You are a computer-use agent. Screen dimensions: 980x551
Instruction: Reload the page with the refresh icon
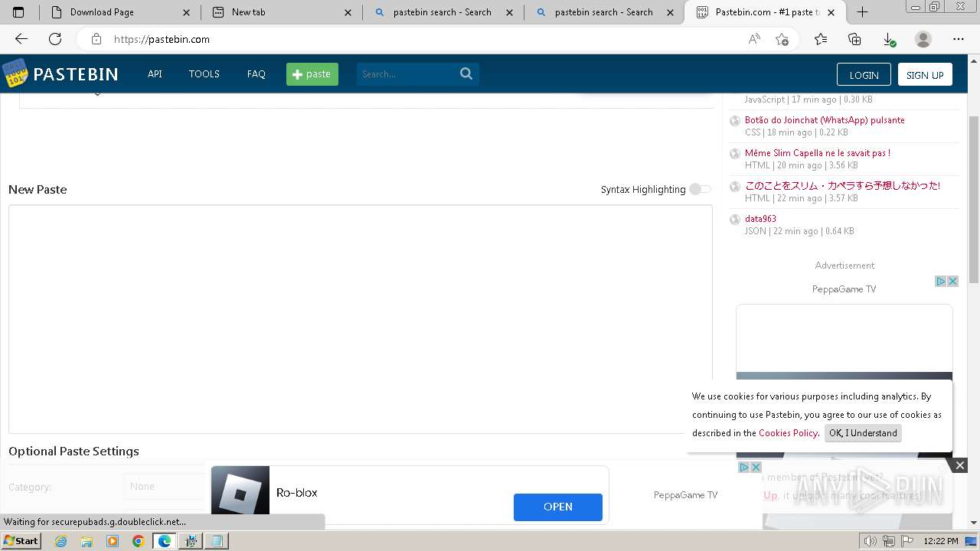pos(55,39)
